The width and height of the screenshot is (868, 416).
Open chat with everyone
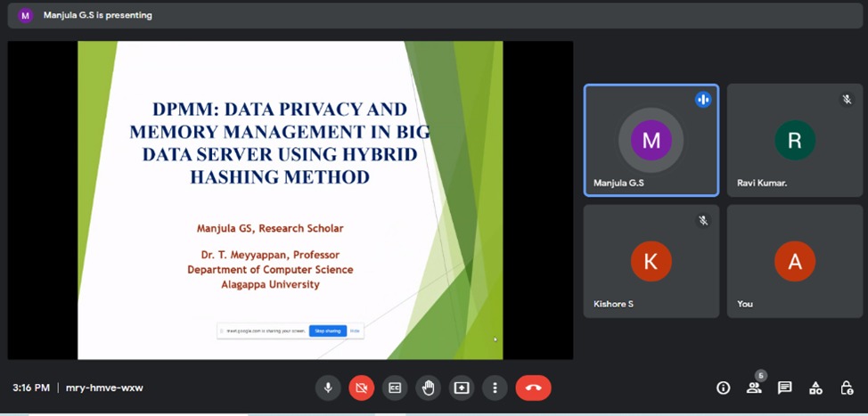click(784, 387)
